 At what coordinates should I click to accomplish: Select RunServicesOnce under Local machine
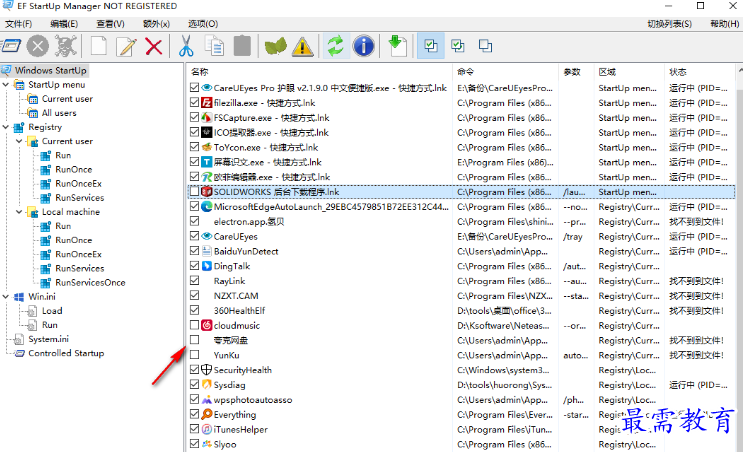[x=90, y=282]
